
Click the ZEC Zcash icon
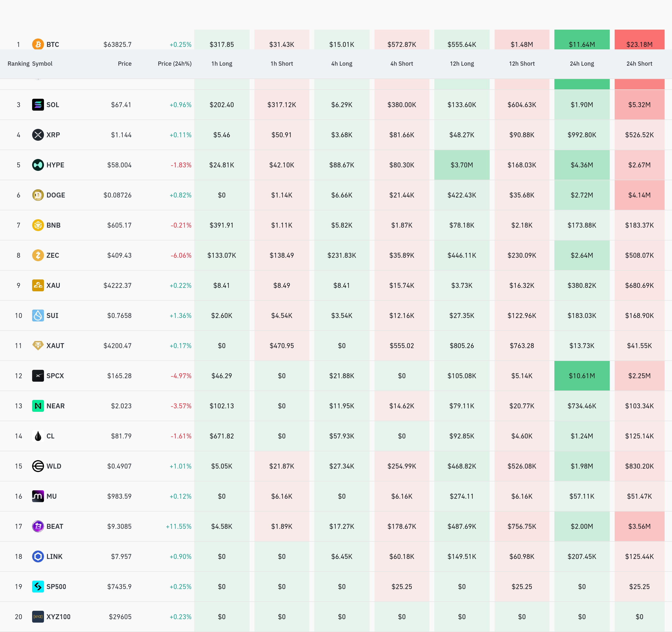coord(38,255)
